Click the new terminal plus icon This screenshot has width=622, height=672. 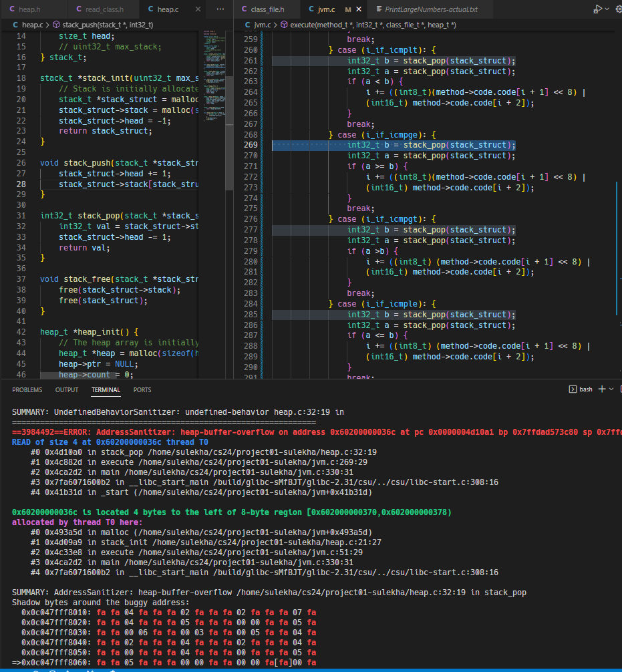click(x=601, y=389)
